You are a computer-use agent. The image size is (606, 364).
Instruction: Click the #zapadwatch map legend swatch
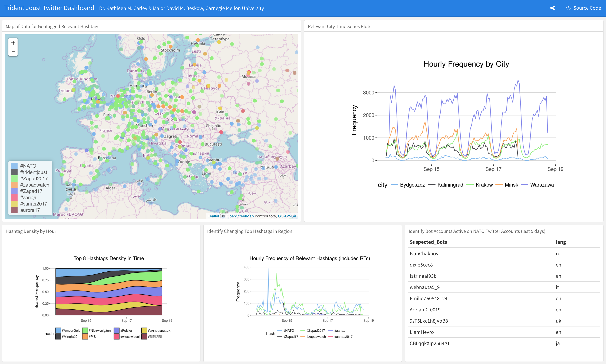point(15,185)
